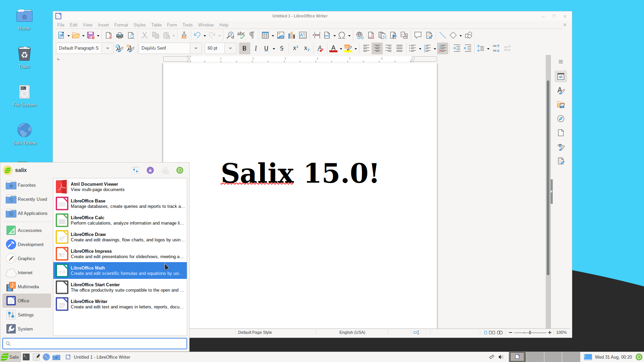Insert Chart icon

coord(292,36)
